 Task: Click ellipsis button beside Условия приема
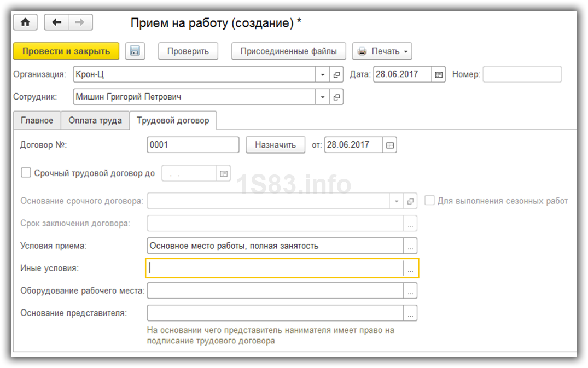pyautogui.click(x=410, y=246)
